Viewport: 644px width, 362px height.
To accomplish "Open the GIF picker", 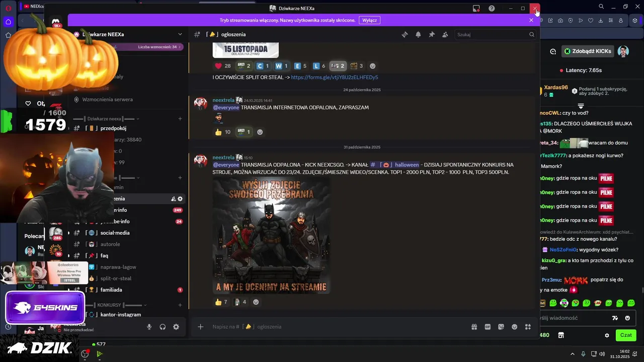I will (x=488, y=327).
